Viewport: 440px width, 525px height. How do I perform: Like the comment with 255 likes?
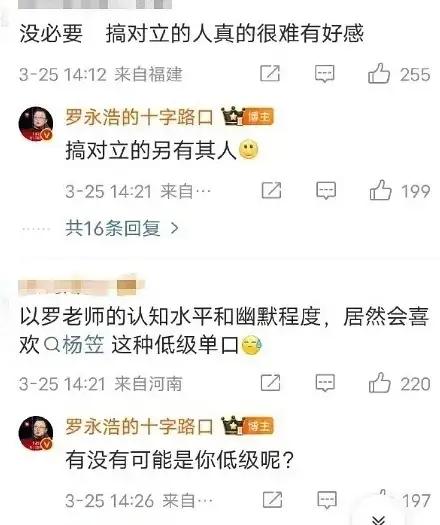(379, 73)
